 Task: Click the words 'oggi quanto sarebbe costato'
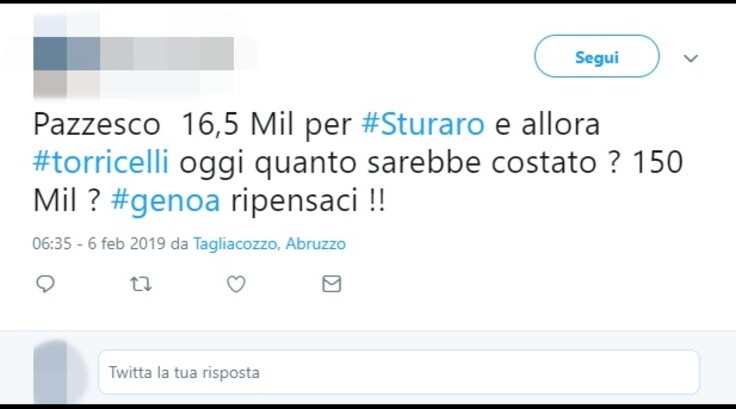(x=388, y=162)
